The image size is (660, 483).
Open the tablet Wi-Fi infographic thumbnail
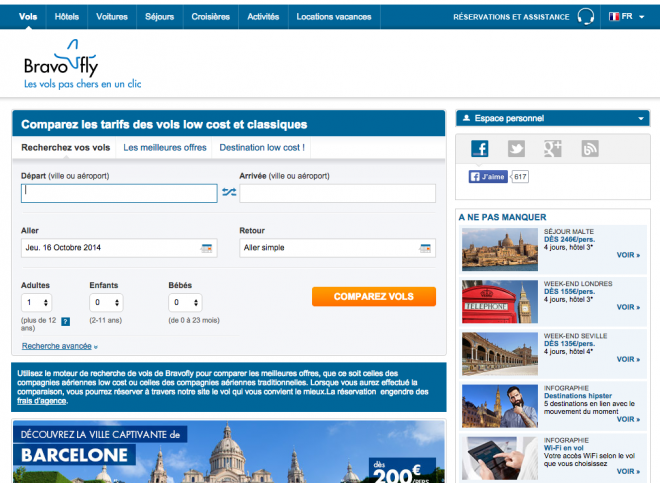pyautogui.click(x=500, y=458)
